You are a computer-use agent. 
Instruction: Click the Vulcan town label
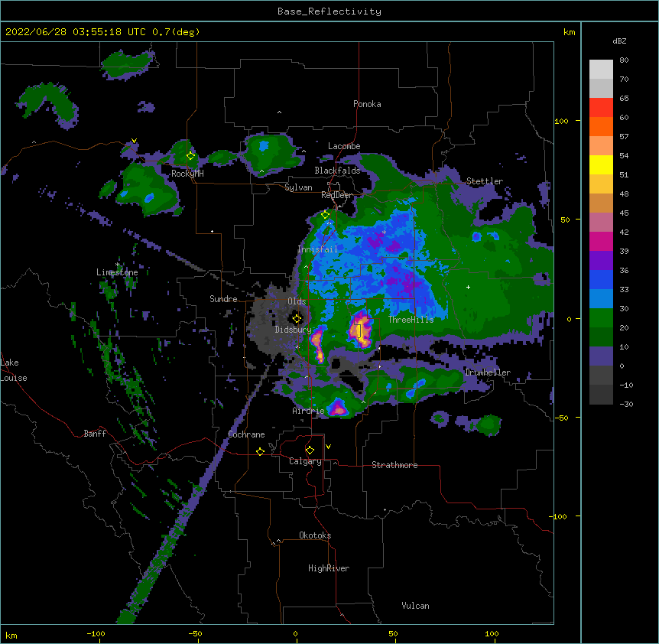click(x=415, y=606)
